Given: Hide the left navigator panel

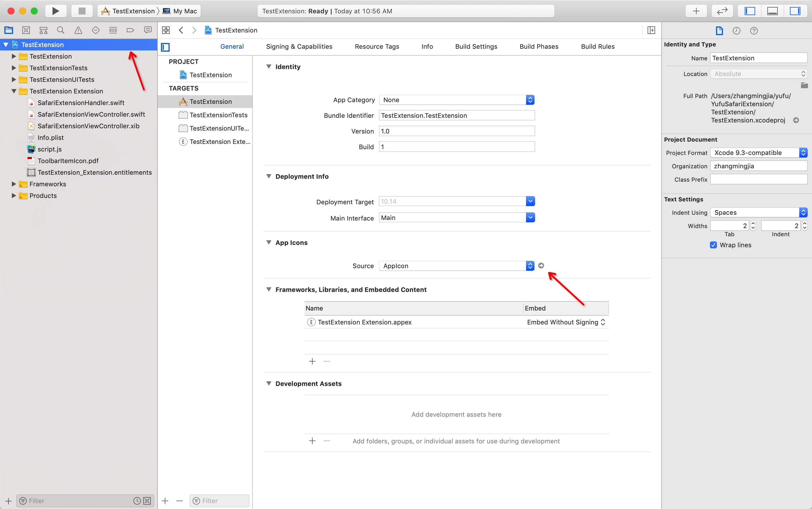Looking at the screenshot, I should [751, 11].
